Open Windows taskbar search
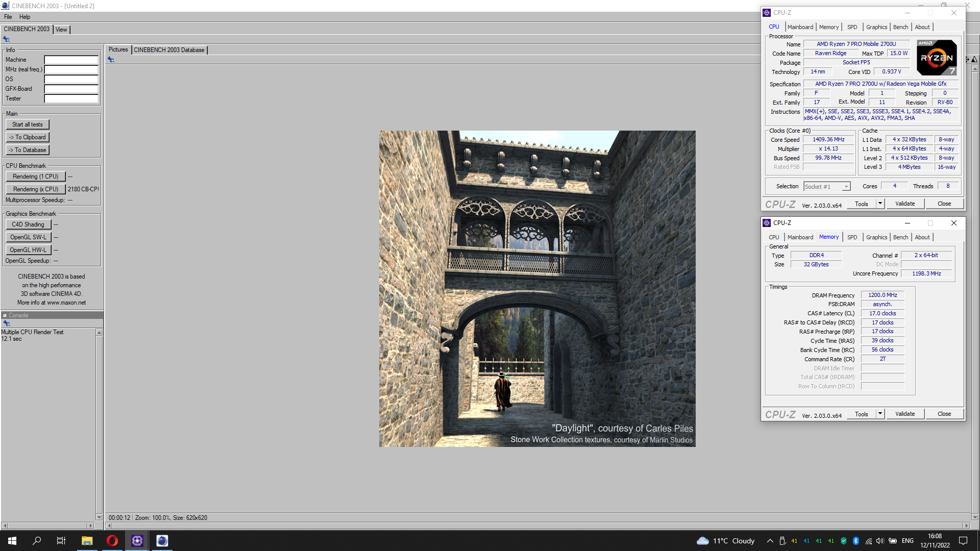This screenshot has height=551, width=980. click(x=37, y=541)
